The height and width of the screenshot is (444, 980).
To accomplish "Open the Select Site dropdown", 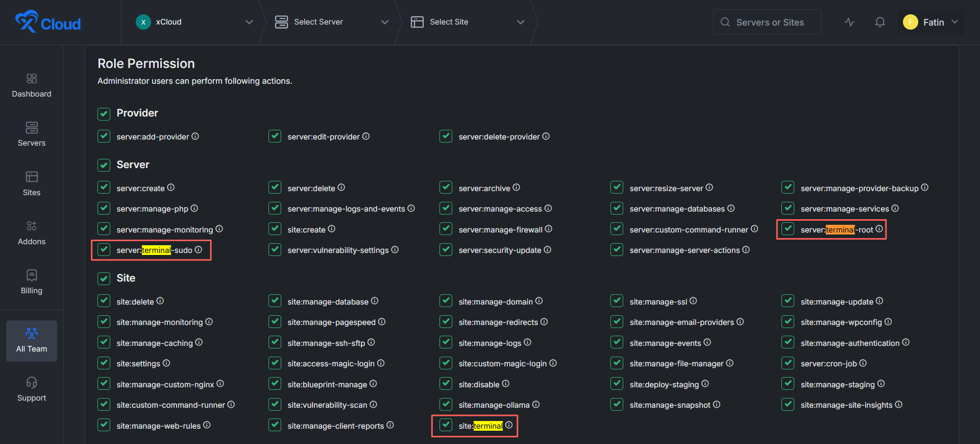I will tap(468, 22).
